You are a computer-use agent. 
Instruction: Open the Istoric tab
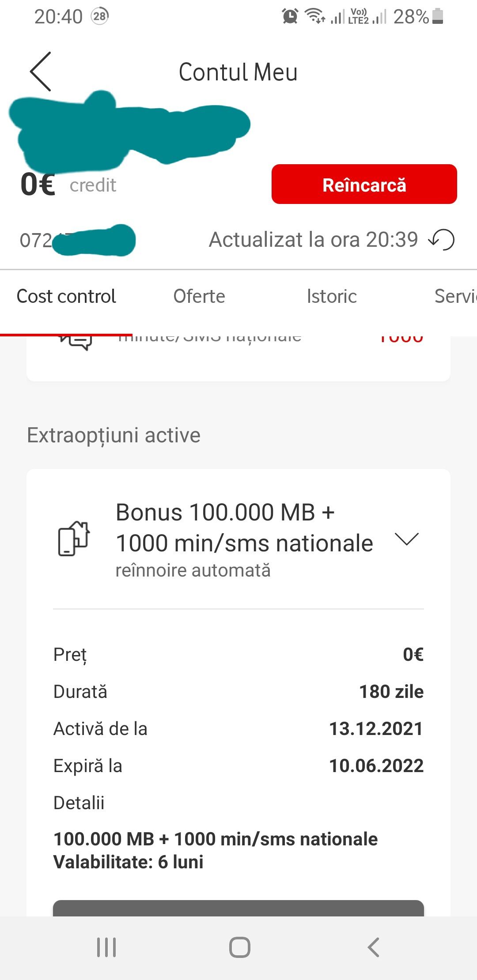(332, 296)
